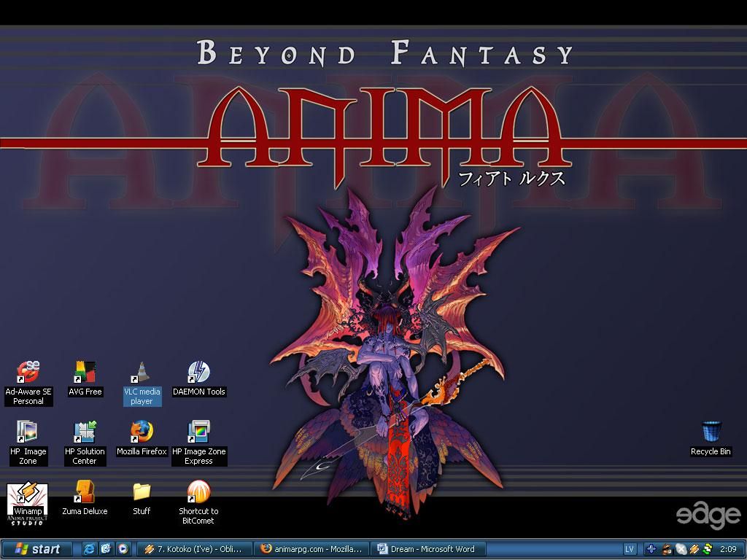Open the Zuma Deluxe game icon
Image resolution: width=747 pixels, height=560 pixels.
(x=85, y=499)
